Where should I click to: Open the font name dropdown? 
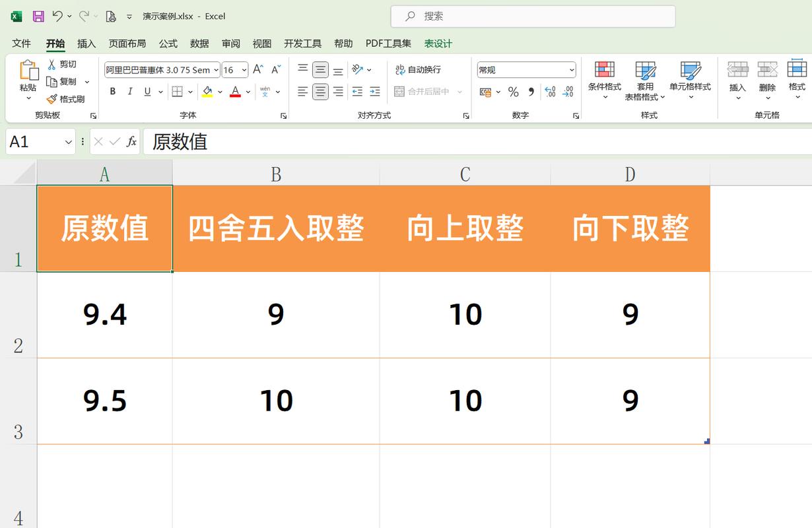(216, 70)
